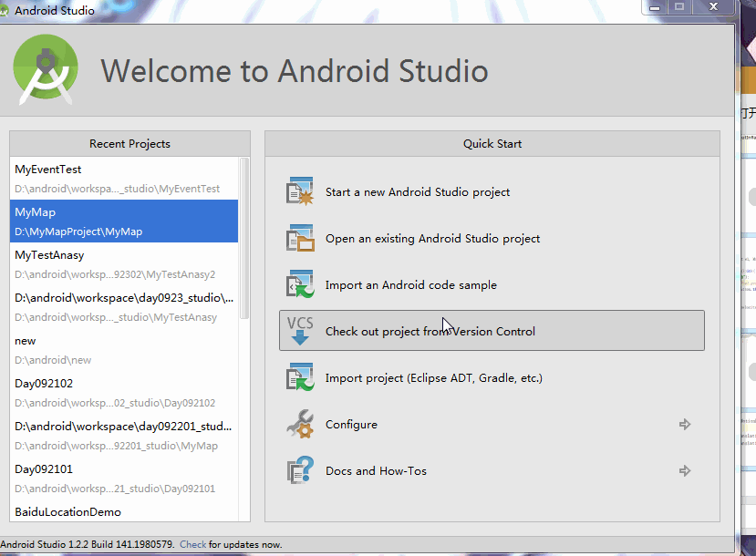Maximize the Android Studio window
Viewport: 756px width, 556px height.
pyautogui.click(x=679, y=6)
